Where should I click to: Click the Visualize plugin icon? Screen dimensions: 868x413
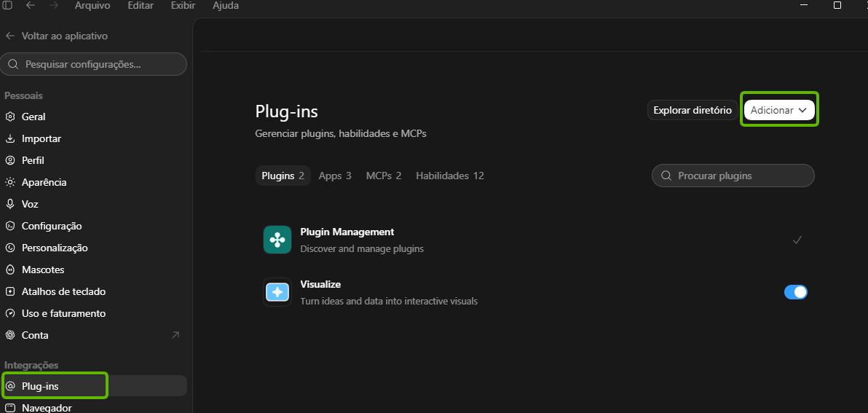pos(277,292)
